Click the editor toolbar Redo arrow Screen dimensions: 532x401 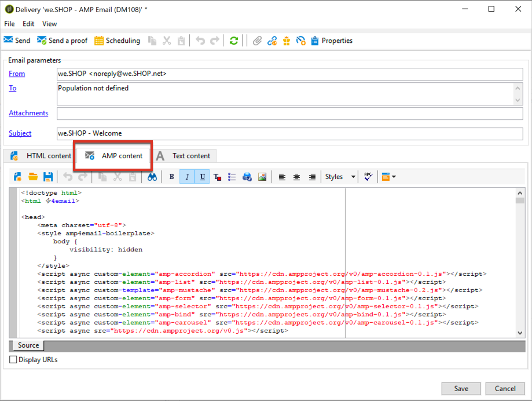[x=82, y=177]
